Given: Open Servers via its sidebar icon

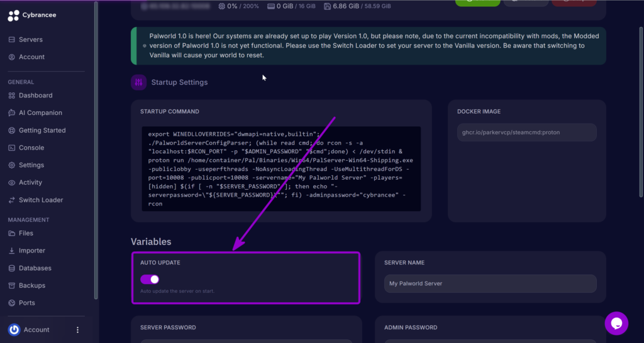Looking at the screenshot, I should (11, 40).
